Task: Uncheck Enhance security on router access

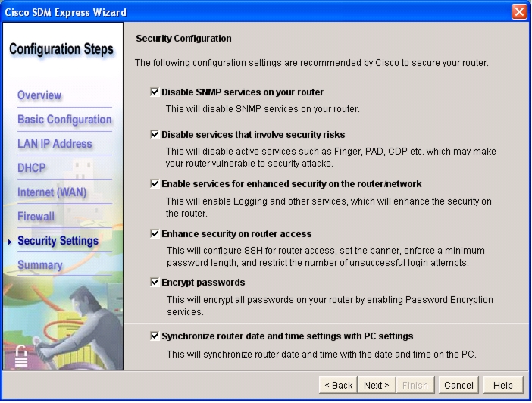Action: tap(155, 234)
